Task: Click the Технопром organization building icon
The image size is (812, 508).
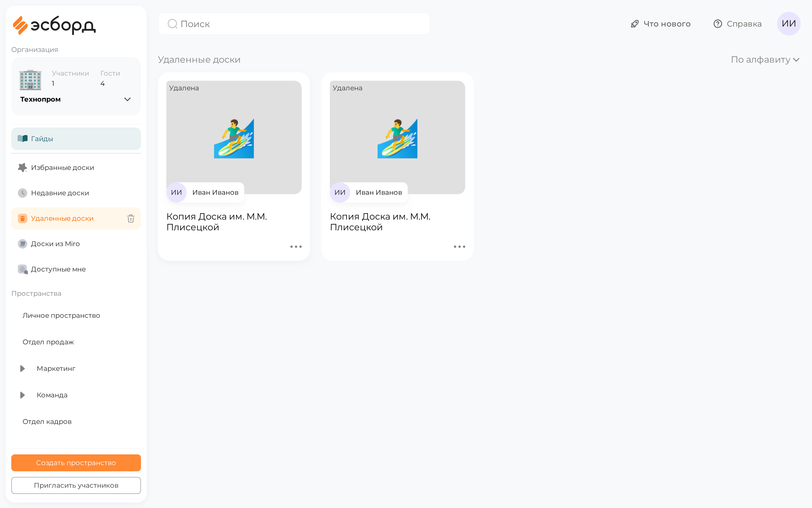Action: [30, 80]
